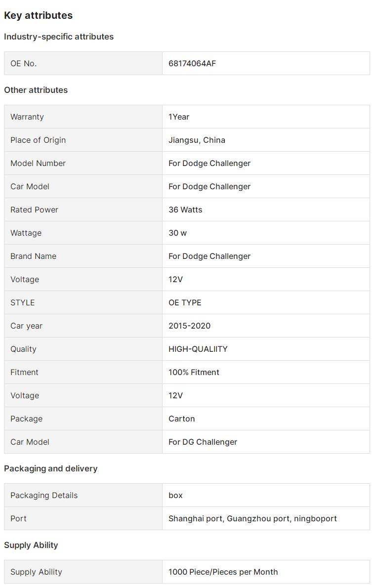Select the 36 Watts value
Screen dimensions: 377x588
pos(185,210)
